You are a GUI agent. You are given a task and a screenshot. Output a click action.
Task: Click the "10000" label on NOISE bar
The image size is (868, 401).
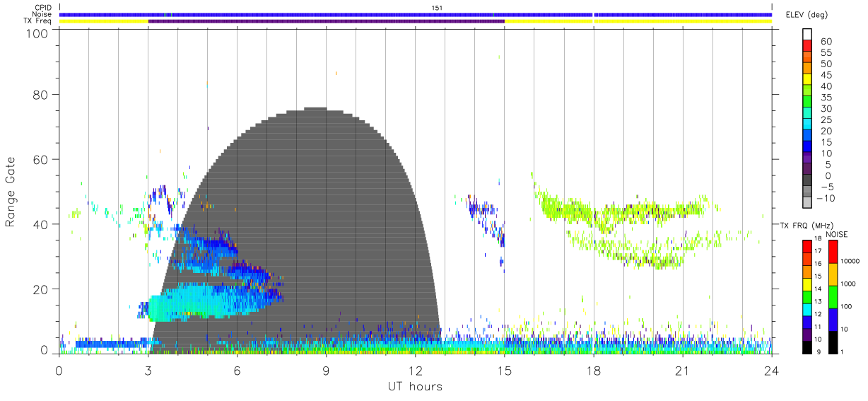pos(850,261)
